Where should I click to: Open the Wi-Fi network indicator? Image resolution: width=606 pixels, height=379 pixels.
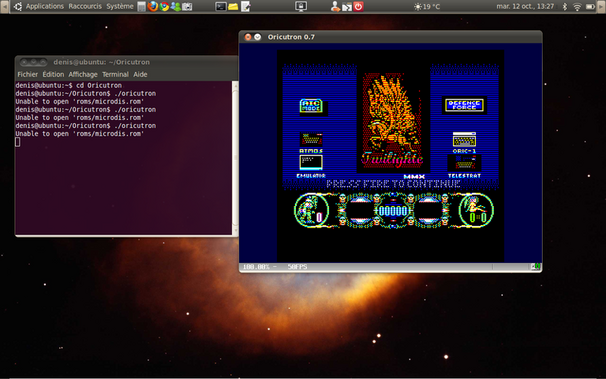pos(577,7)
